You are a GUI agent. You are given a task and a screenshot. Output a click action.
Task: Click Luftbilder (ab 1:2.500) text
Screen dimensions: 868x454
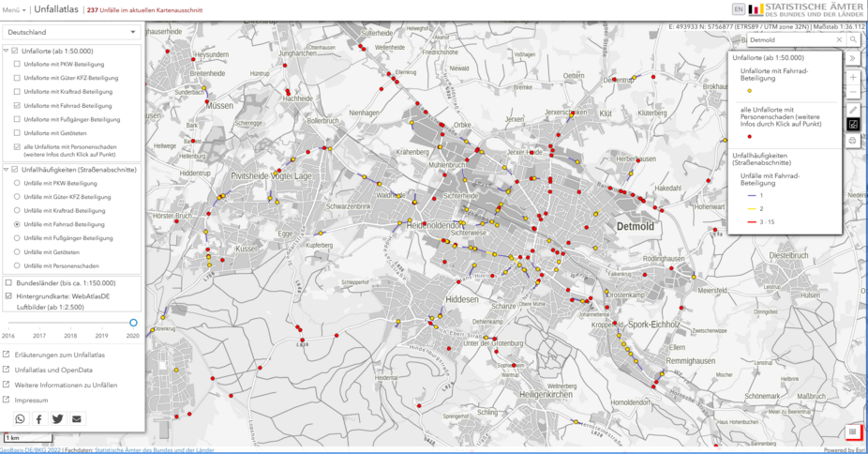coord(50,307)
